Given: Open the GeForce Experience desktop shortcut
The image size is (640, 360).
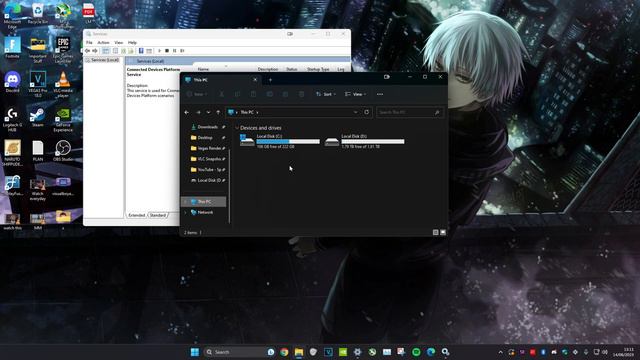Looking at the screenshot, I should (63, 120).
